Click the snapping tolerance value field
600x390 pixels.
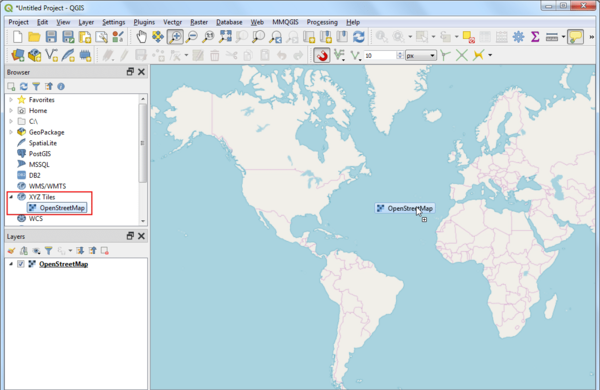(380, 55)
